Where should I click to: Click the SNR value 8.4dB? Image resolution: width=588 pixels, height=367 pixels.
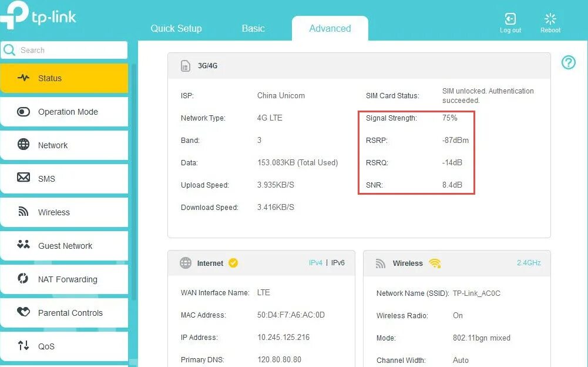point(452,185)
